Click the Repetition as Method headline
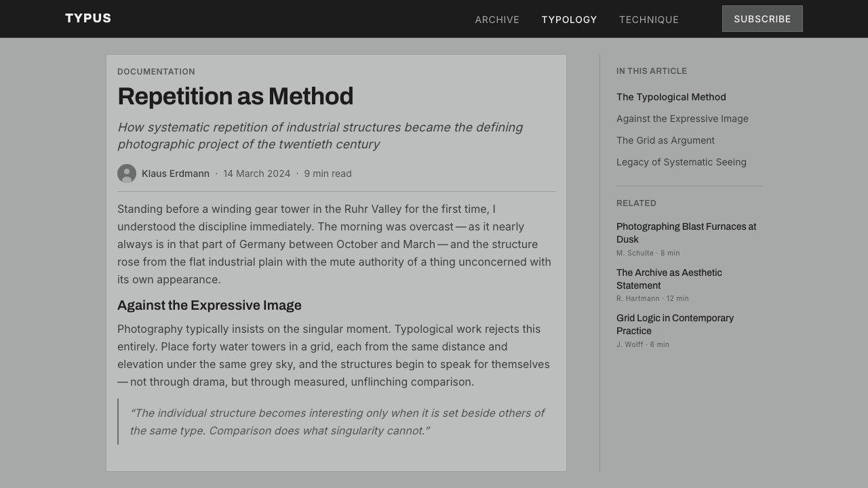This screenshot has height=488, width=868. (235, 96)
